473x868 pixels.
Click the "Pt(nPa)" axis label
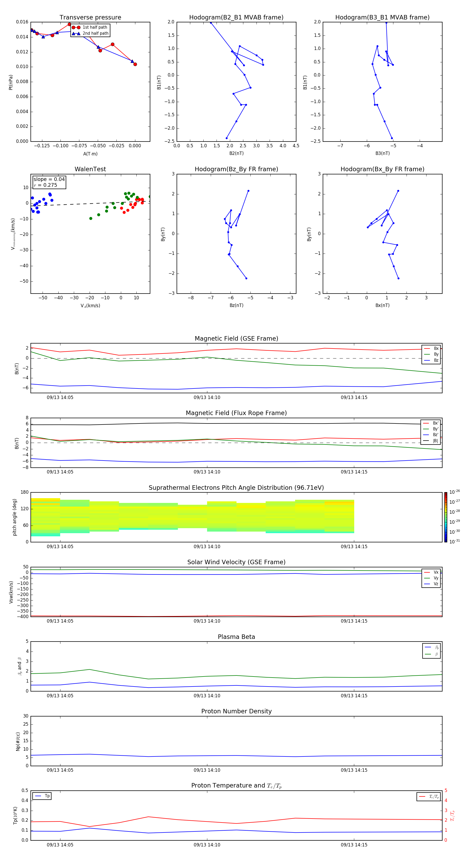click(x=11, y=82)
